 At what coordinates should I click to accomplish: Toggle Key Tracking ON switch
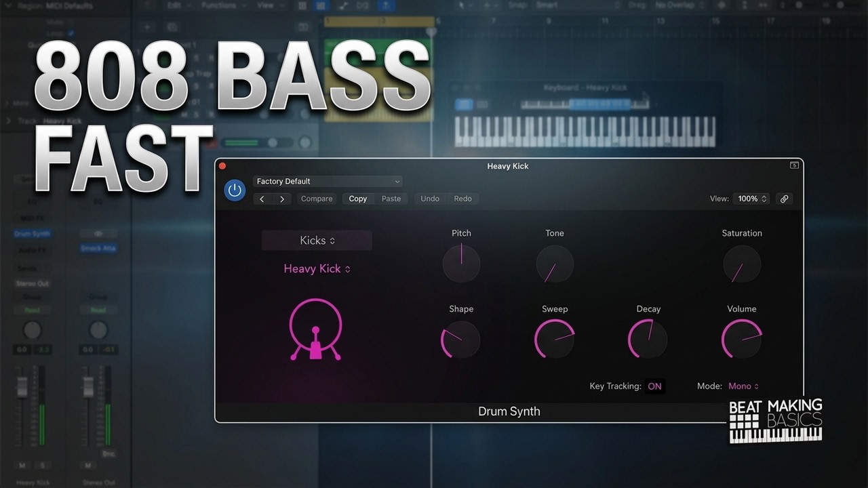click(654, 386)
